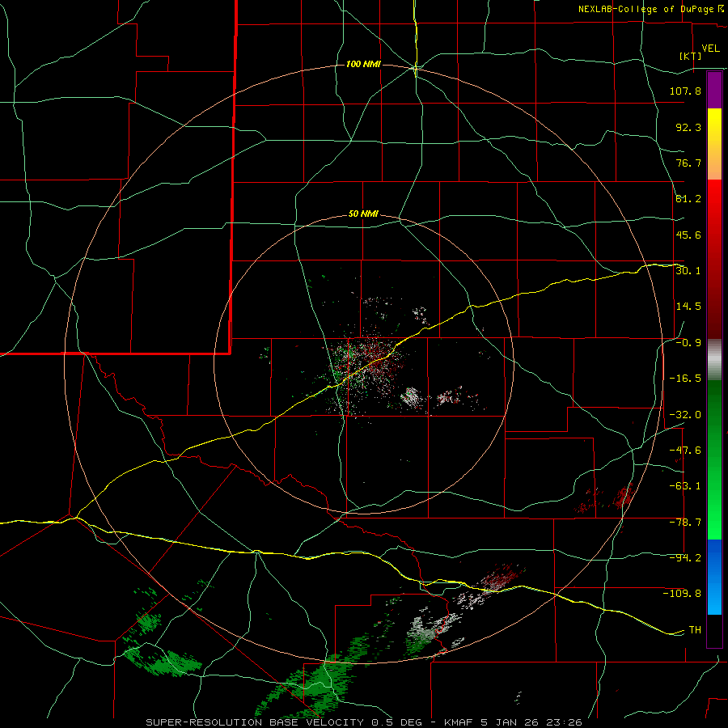Click the Super-Resolution Base Velocity caption
Image resolution: width=728 pixels, height=728 pixels.
point(284,722)
